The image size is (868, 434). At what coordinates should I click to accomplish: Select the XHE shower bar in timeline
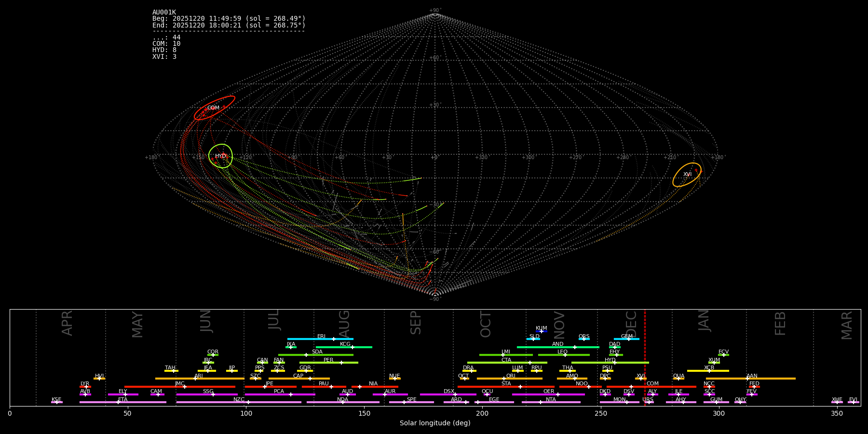point(837,402)
